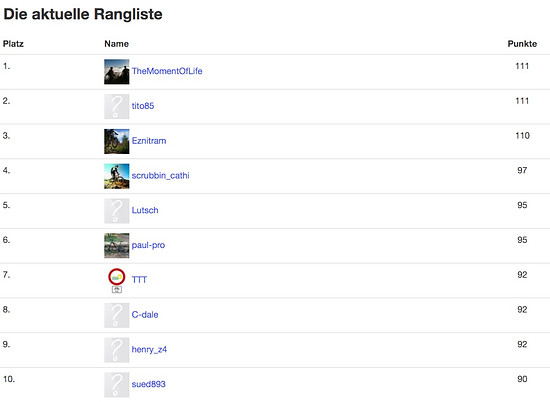Open paul-pro's bicycle avatar image

coord(116,246)
